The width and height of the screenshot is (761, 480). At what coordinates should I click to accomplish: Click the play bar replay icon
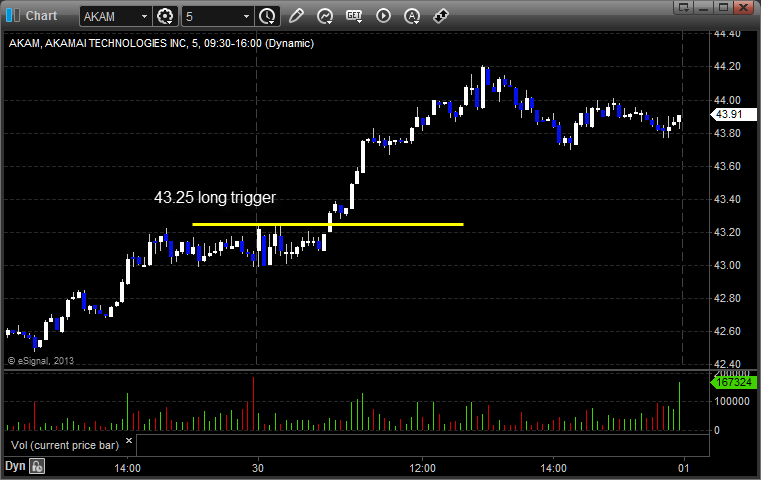tap(383, 16)
